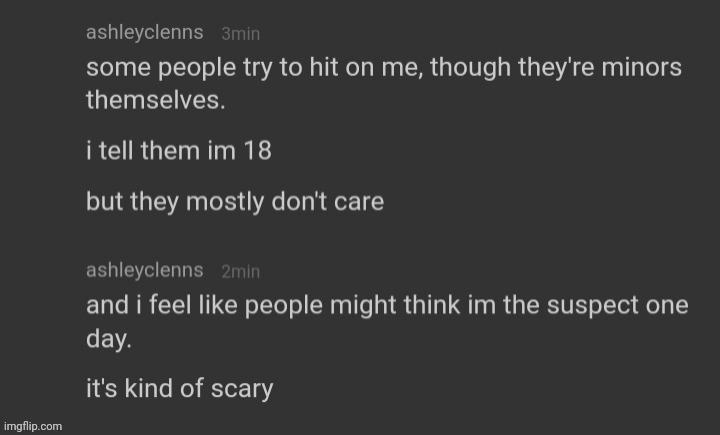Click the 'themselves.' line of the first message
The height and width of the screenshot is (435, 720).
click(156, 100)
